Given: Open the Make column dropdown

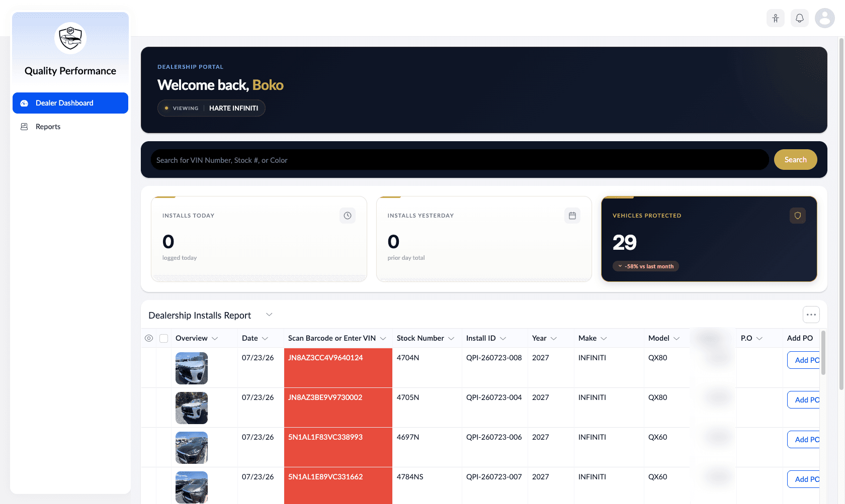Looking at the screenshot, I should coord(604,338).
